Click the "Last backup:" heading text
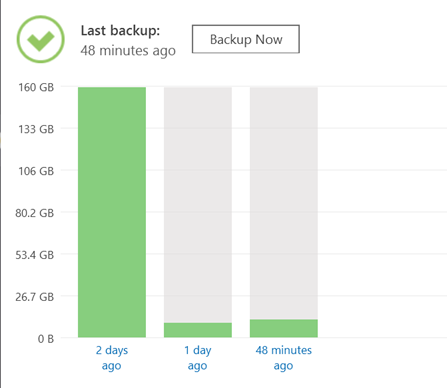 120,31
